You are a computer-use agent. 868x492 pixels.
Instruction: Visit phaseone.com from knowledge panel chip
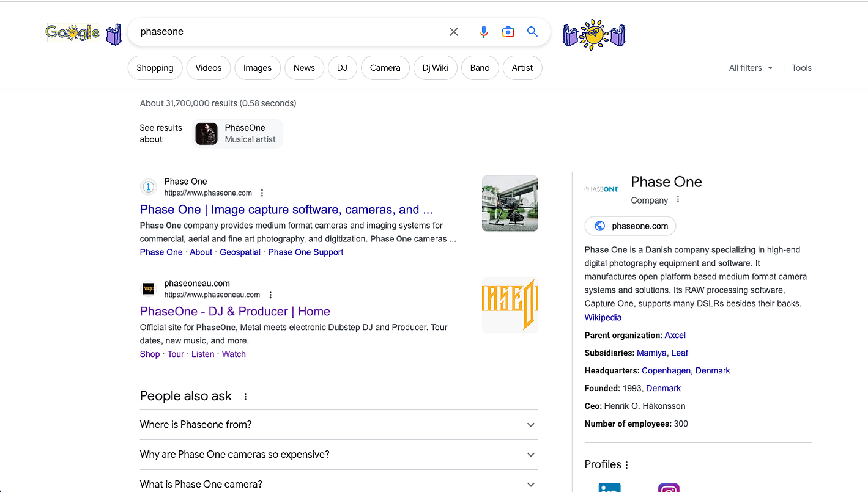tap(631, 226)
